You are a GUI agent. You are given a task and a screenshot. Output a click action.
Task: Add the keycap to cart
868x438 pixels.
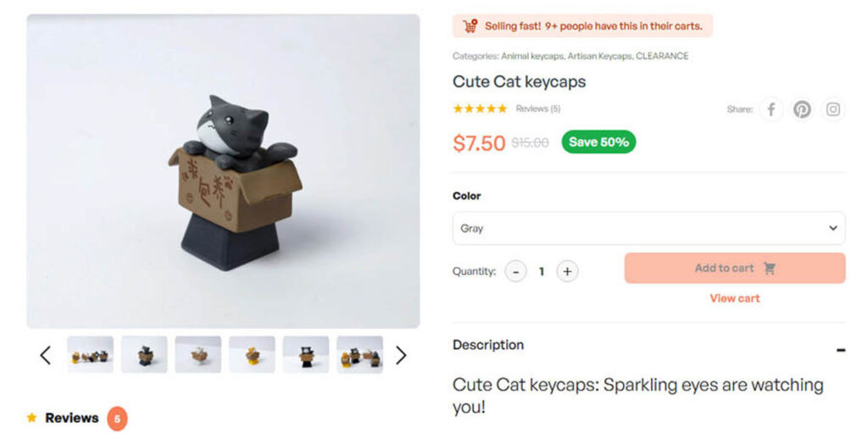pyautogui.click(x=735, y=269)
